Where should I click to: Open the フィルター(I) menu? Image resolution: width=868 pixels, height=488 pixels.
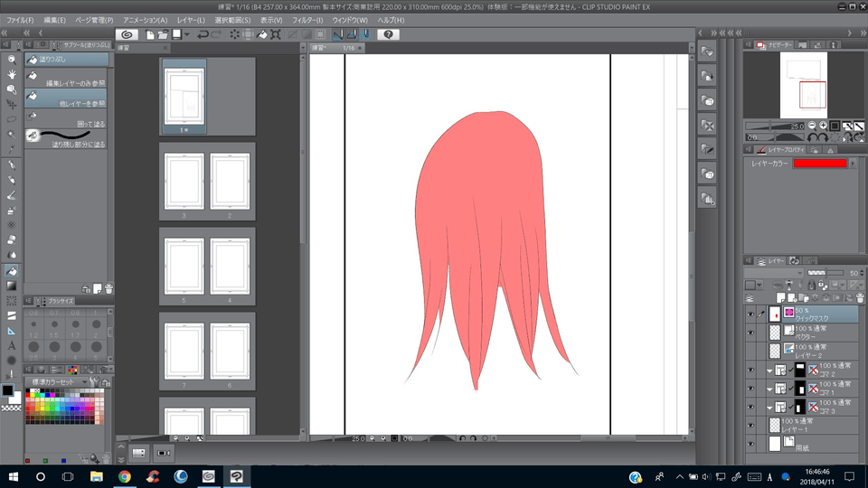tap(307, 20)
